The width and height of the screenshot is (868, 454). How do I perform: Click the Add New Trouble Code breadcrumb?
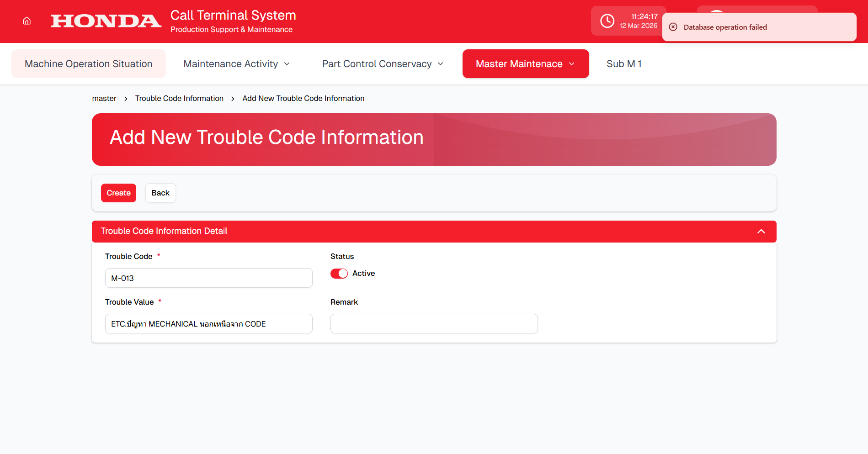303,99
